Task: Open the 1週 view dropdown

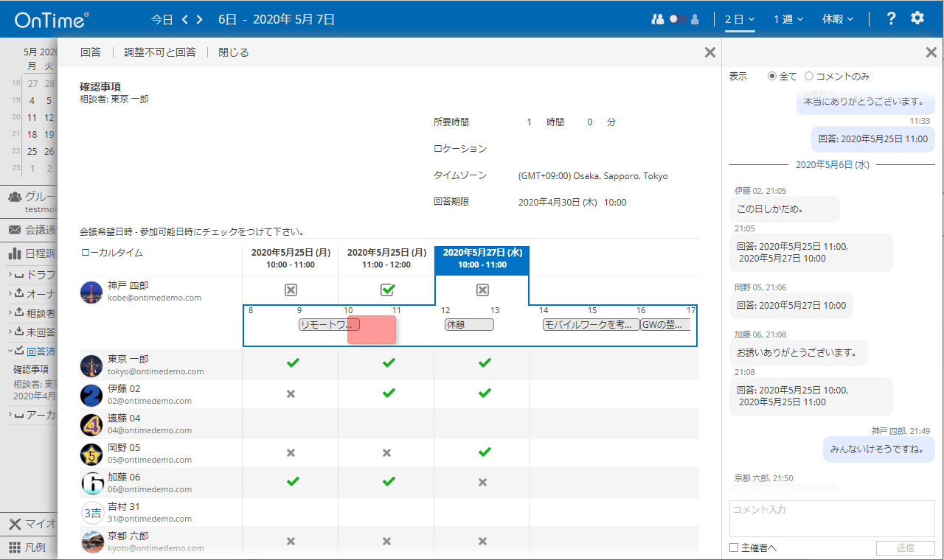Action: coord(788,19)
